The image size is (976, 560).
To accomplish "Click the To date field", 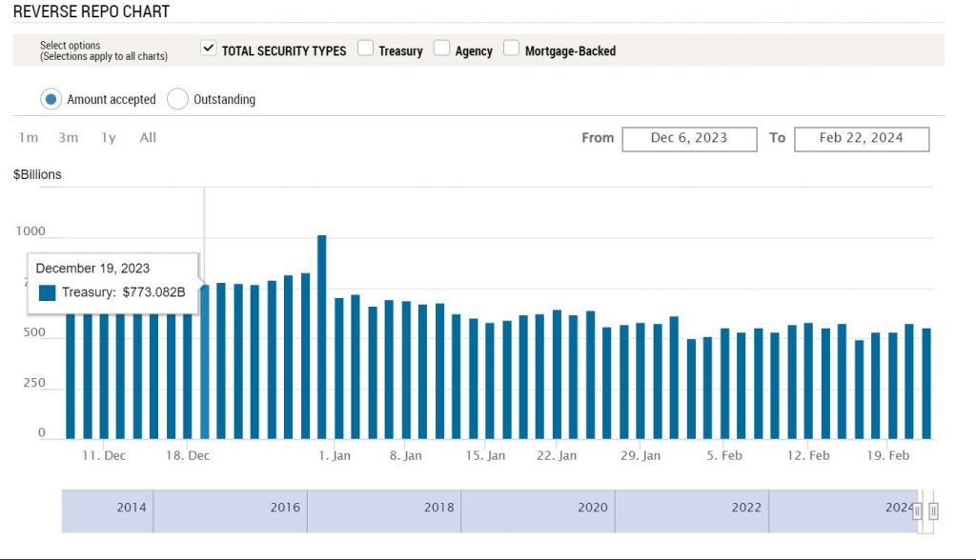I will [861, 139].
